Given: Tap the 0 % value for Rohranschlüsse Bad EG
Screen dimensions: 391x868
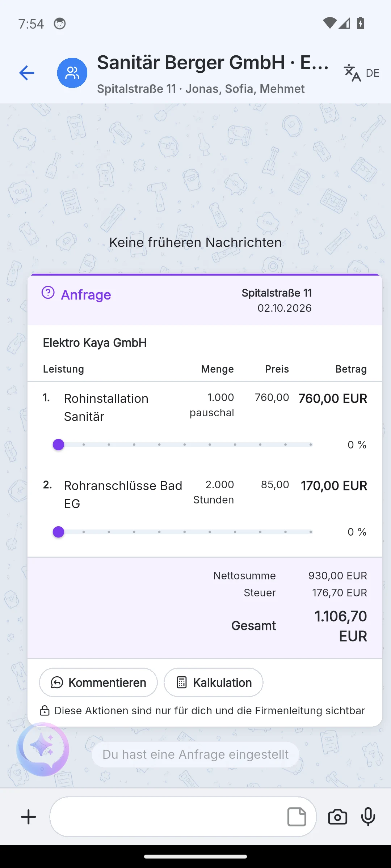Looking at the screenshot, I should click(357, 532).
